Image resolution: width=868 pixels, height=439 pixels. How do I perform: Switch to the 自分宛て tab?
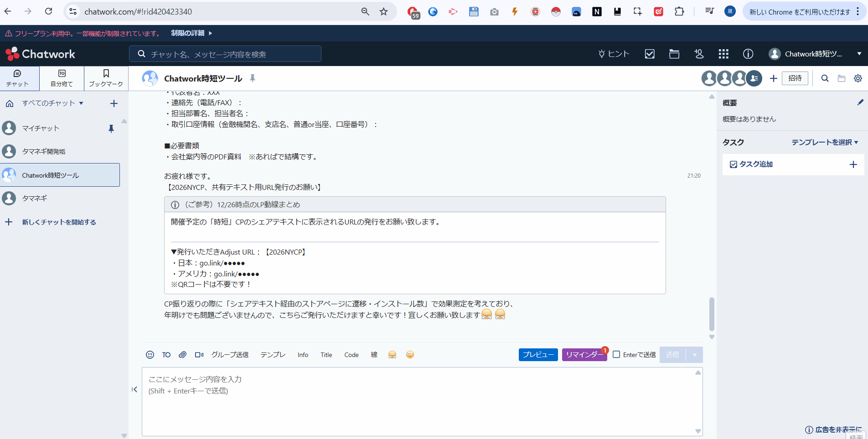tap(62, 78)
